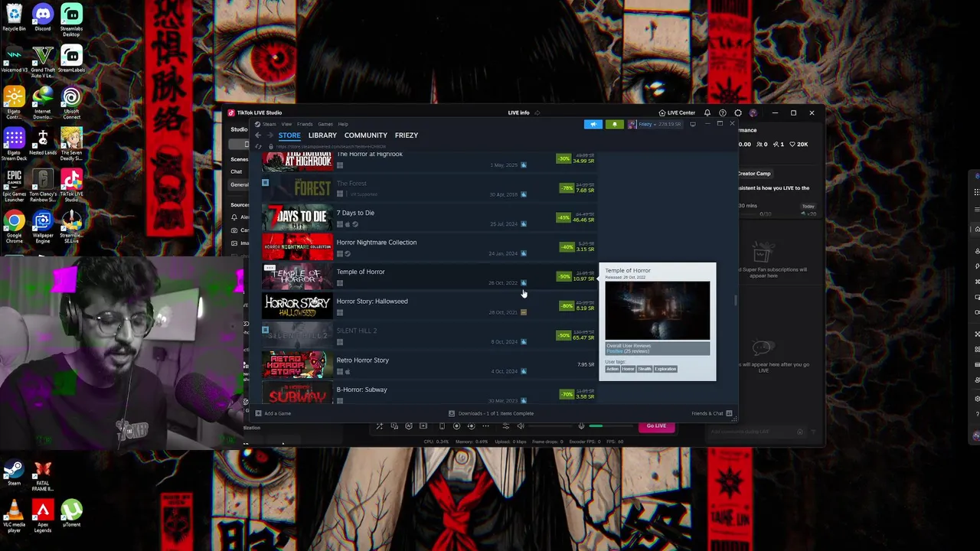Open Epic Games Launcher shortcut
The image size is (980, 551).
pos(14,186)
